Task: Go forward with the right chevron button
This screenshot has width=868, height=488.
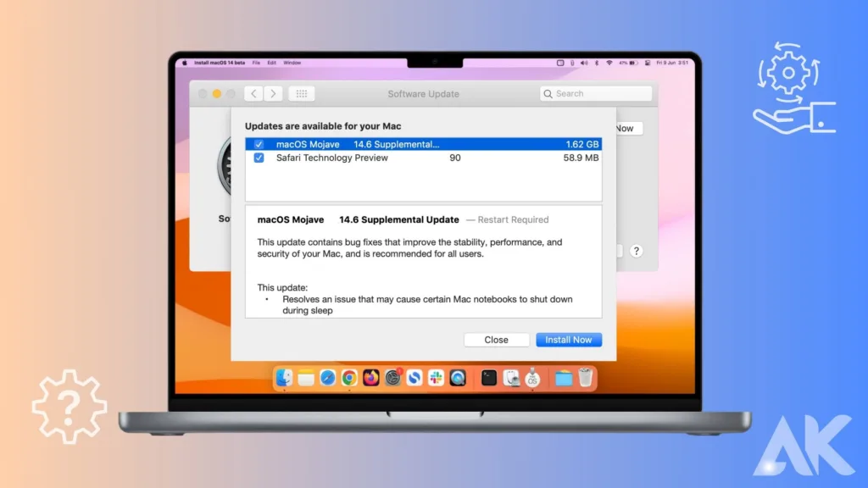Action: point(273,93)
